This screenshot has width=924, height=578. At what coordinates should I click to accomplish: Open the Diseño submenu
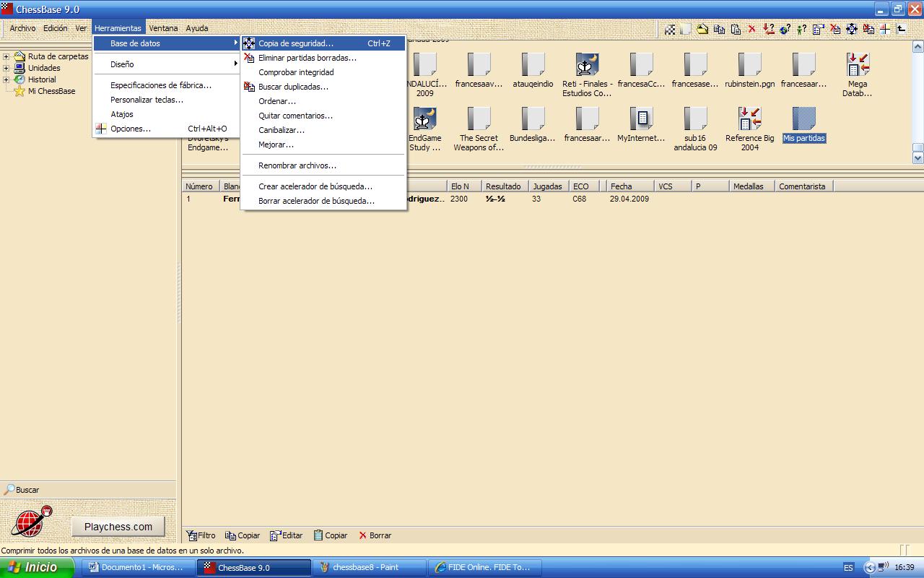pos(167,64)
